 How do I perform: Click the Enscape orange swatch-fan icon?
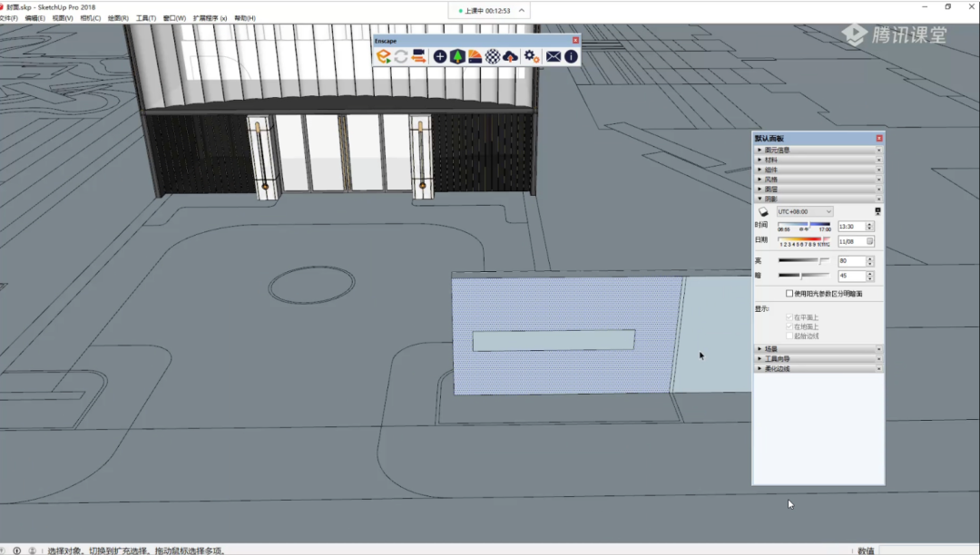(475, 56)
